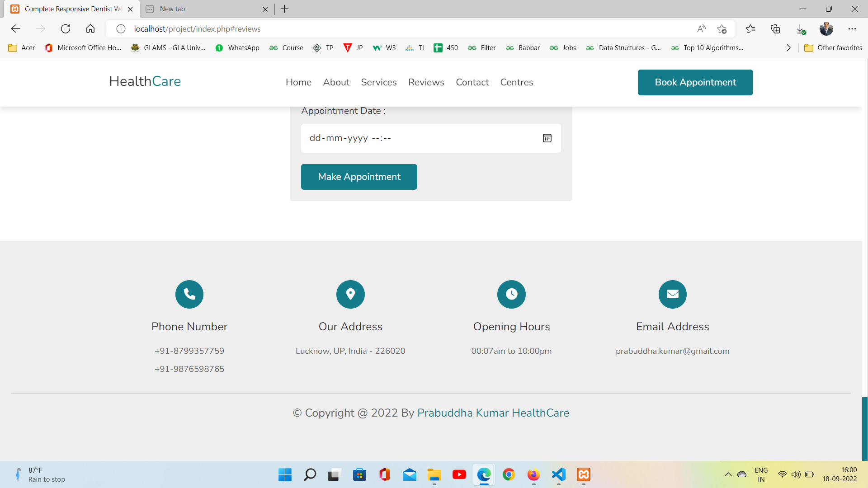868x488 pixels.
Task: Click the location pin icon above Our Address
Action: (x=350, y=294)
